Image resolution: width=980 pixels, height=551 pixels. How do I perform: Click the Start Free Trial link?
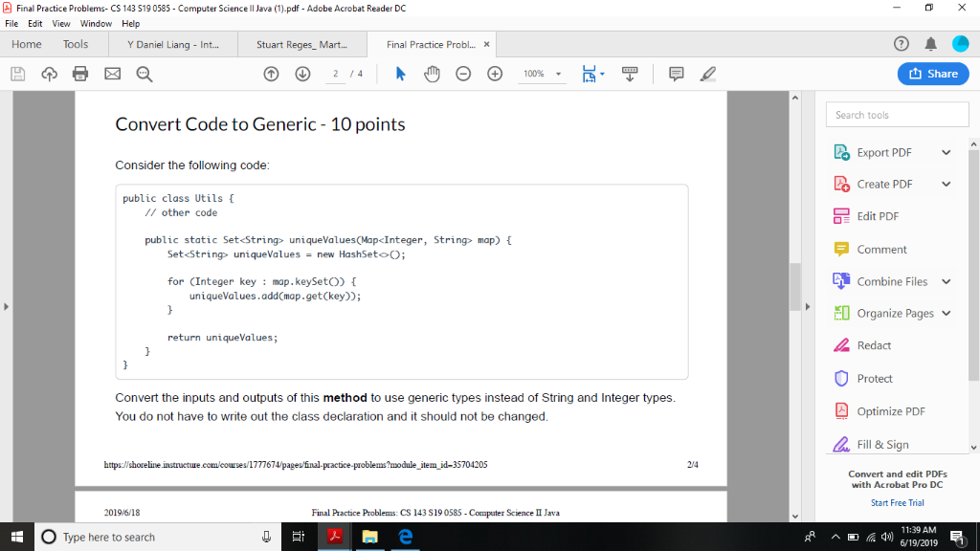pyautogui.click(x=897, y=502)
